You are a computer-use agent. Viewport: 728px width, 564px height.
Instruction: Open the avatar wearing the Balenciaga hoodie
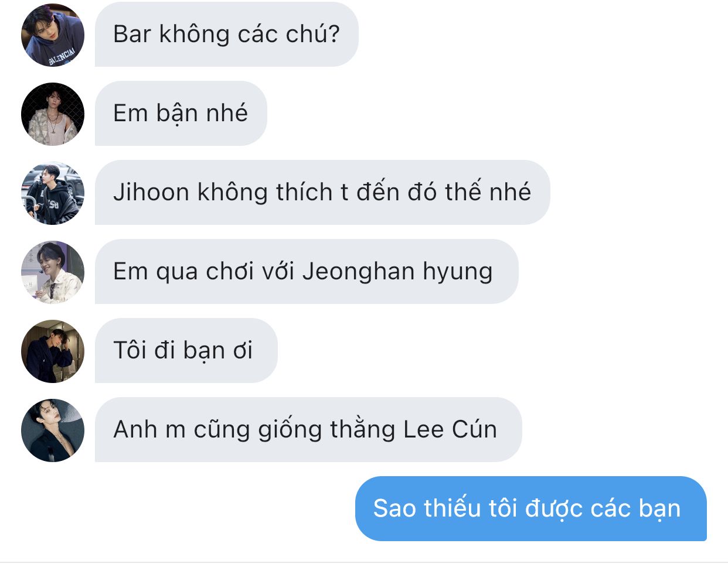53,35
